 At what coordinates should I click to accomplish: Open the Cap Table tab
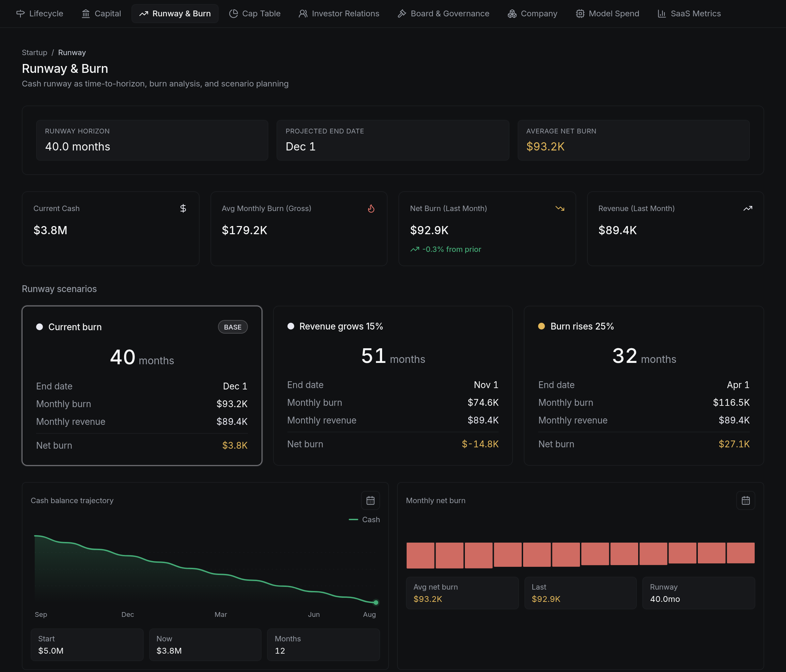(x=254, y=14)
